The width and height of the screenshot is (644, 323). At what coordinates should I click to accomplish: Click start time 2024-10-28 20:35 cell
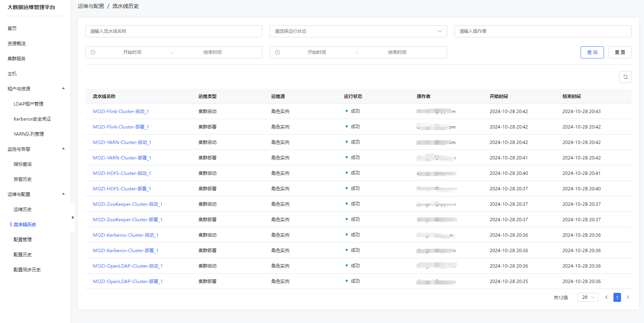point(509,281)
